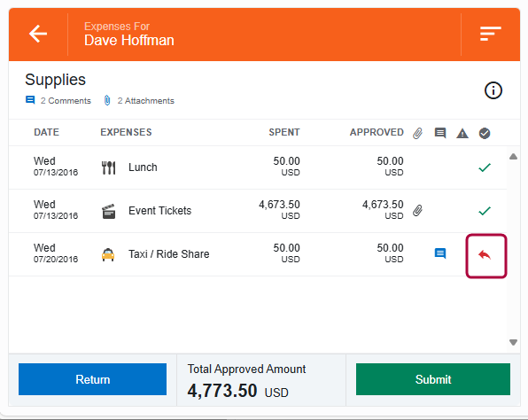Image resolution: width=528 pixels, height=420 pixels.
Task: Click the red return arrow on Taxi row
Action: (485, 255)
